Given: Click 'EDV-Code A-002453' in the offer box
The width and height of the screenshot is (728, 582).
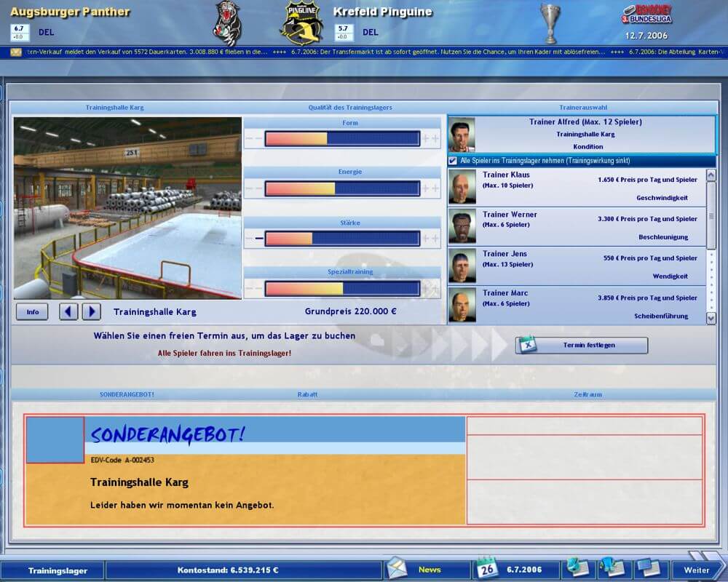Looking at the screenshot, I should coord(122,460).
